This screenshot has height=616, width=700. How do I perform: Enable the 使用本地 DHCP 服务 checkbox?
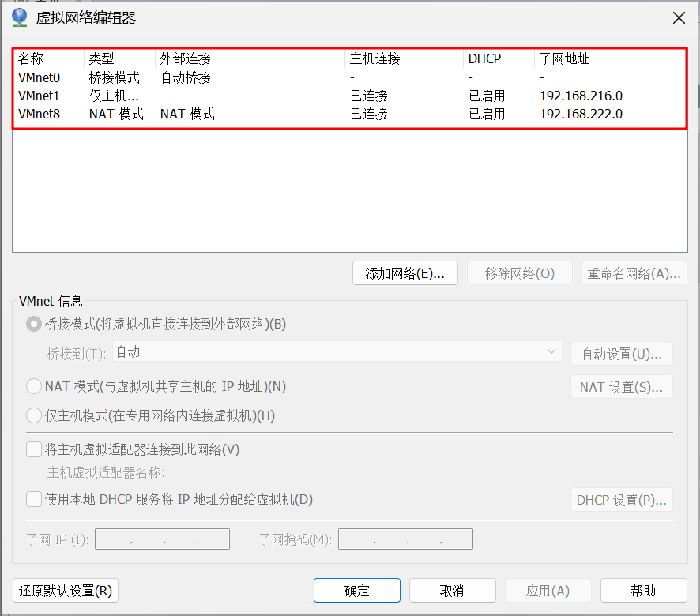[34, 499]
